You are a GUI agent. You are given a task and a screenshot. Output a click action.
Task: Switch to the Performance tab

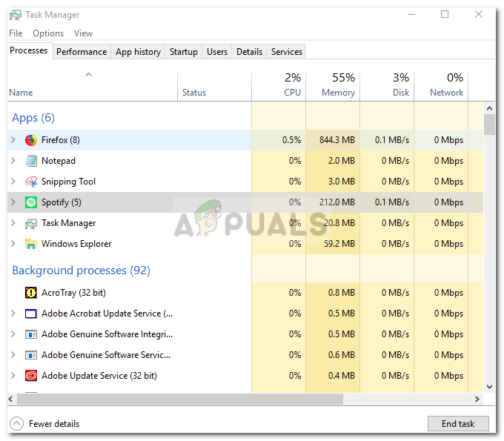82,52
